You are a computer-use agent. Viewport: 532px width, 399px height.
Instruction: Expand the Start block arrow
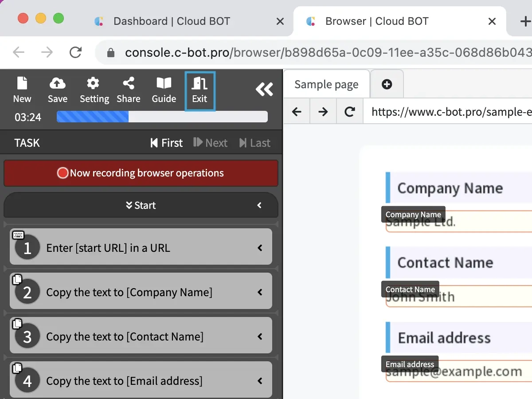click(x=259, y=205)
